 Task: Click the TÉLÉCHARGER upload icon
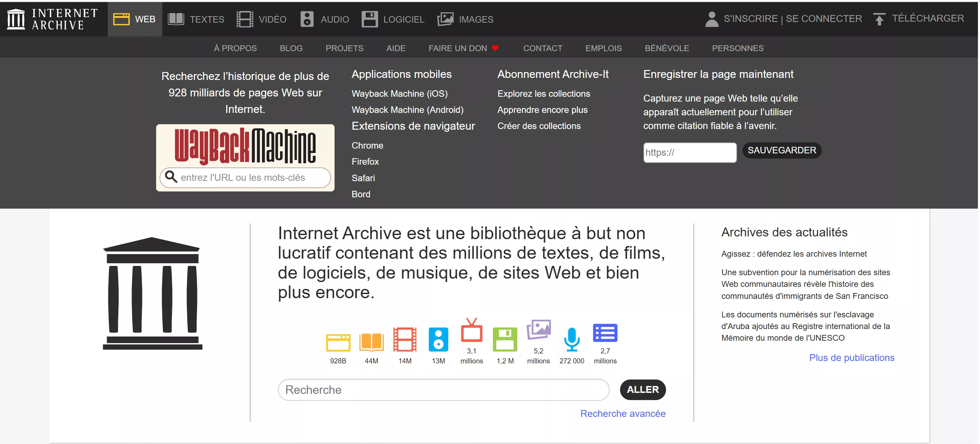click(x=879, y=19)
